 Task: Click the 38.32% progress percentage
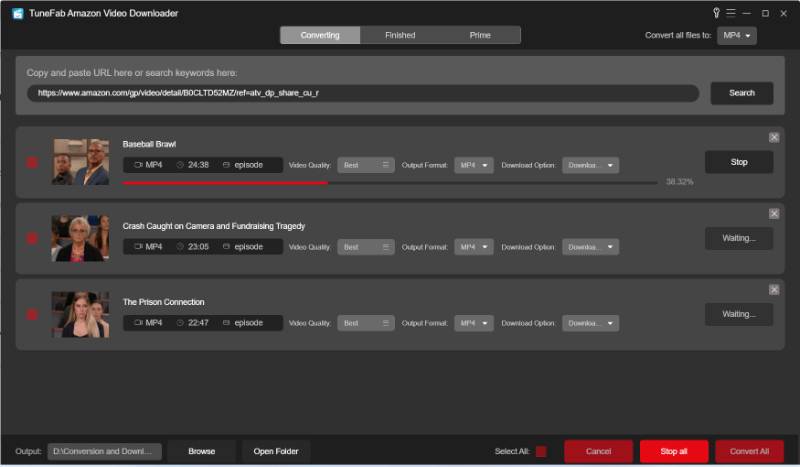680,182
